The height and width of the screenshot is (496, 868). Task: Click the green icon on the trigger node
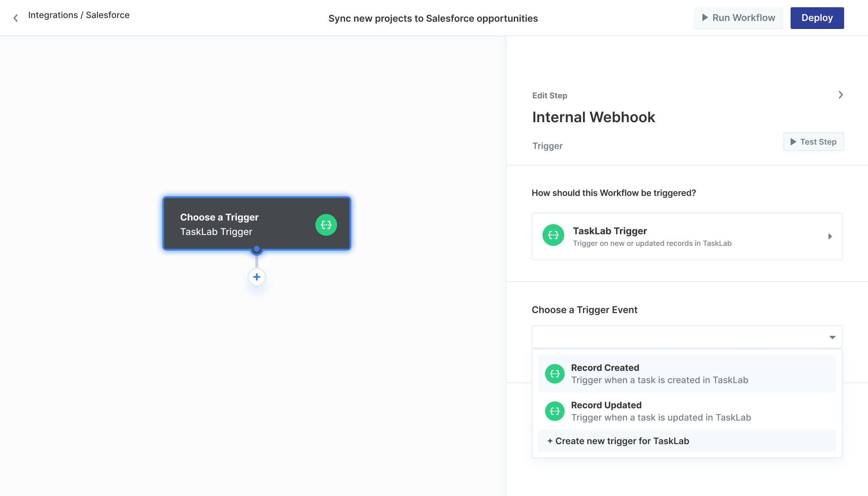(x=326, y=225)
